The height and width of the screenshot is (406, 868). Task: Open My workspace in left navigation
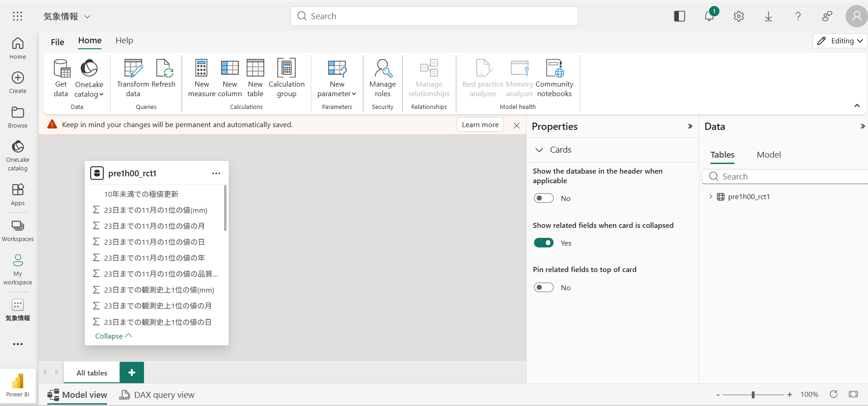click(18, 269)
